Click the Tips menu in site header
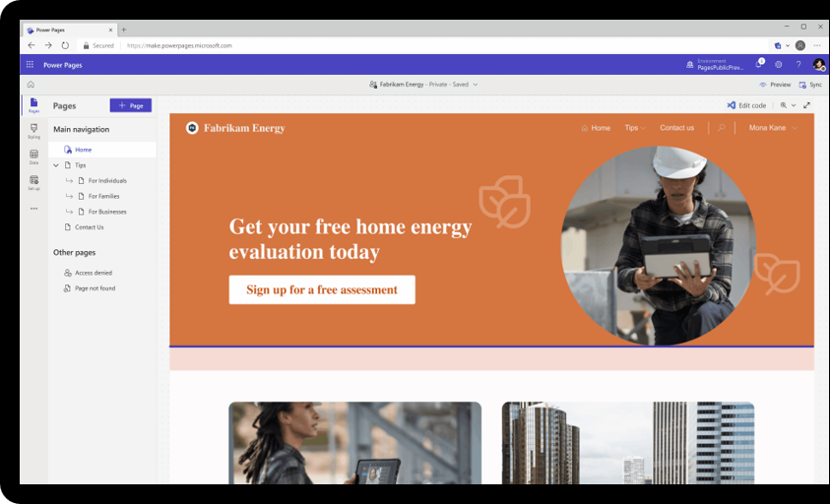The height and width of the screenshot is (504, 830). click(x=635, y=128)
